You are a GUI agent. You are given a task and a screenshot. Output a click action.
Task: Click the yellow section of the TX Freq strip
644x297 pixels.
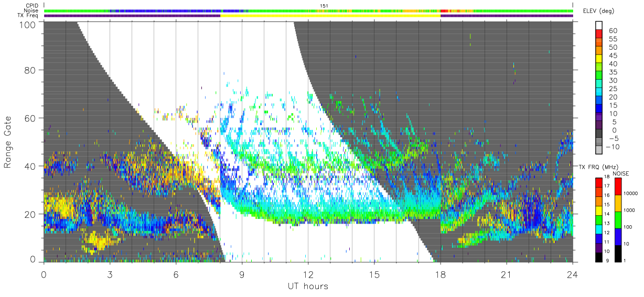click(330, 16)
